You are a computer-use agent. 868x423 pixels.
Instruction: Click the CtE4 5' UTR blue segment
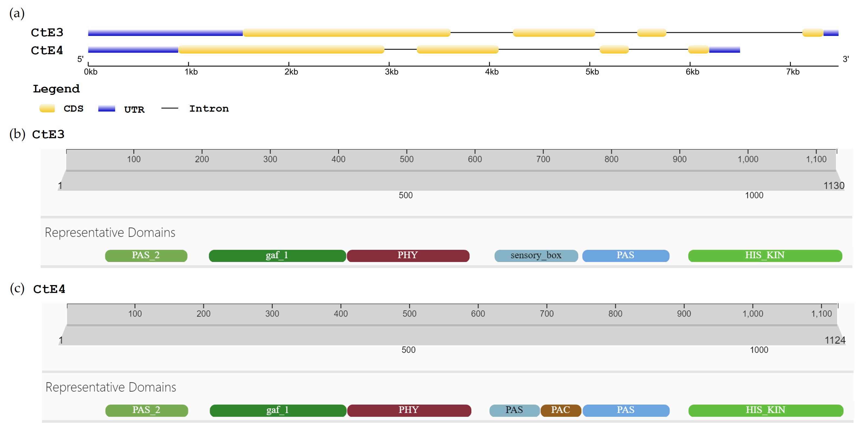click(133, 50)
